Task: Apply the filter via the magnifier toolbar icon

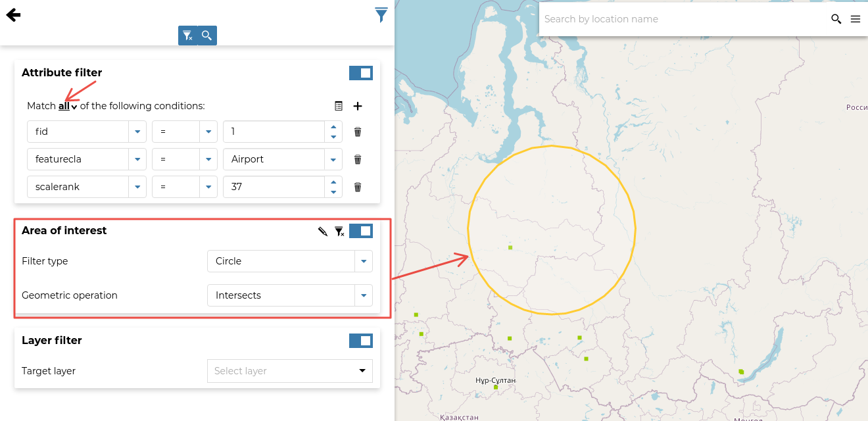Action: tap(207, 35)
